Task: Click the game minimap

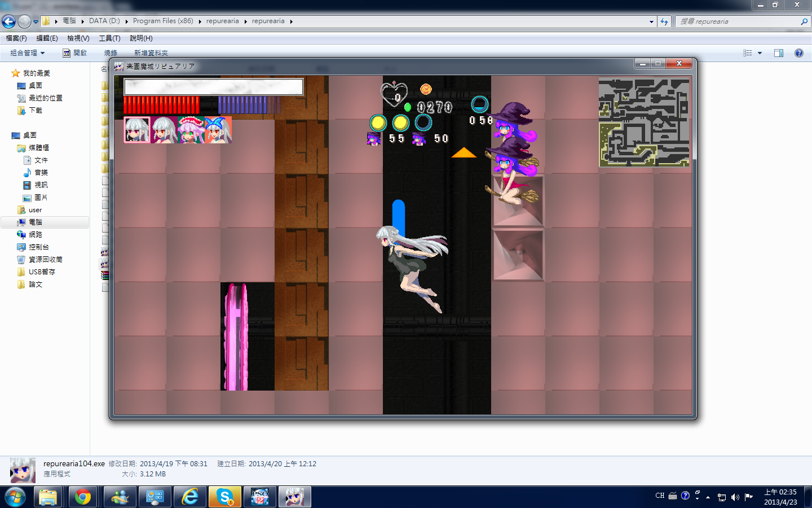Action: pyautogui.click(x=643, y=122)
